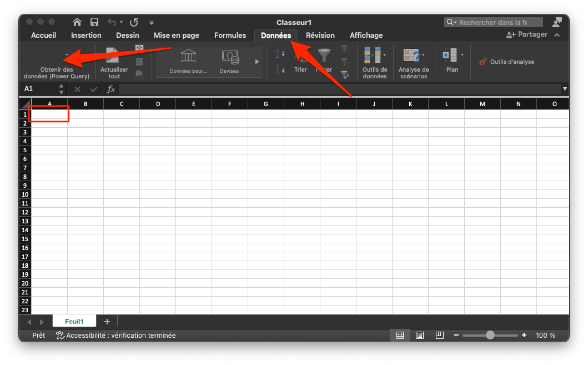Open the Dessin tab
Image resolution: width=588 pixels, height=365 pixels.
[x=128, y=35]
